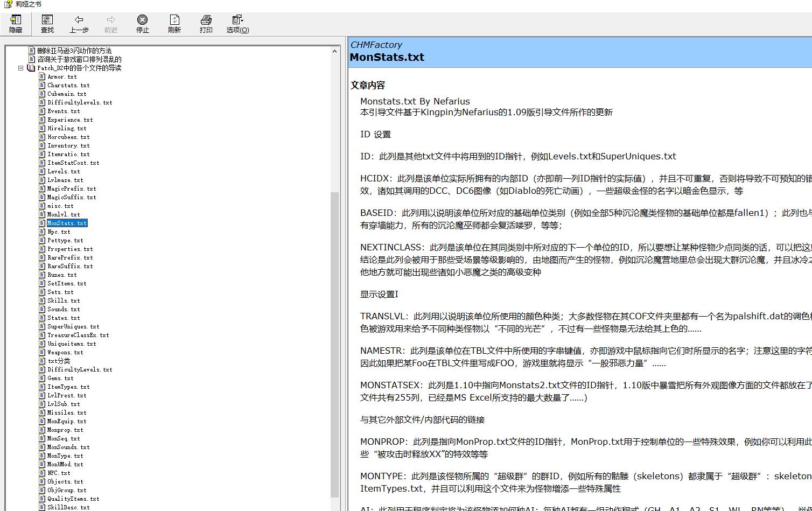The height and width of the screenshot is (511, 812).
Task: Open topic 咨询关于游戏窗口排列混乱的
Action: click(79, 59)
